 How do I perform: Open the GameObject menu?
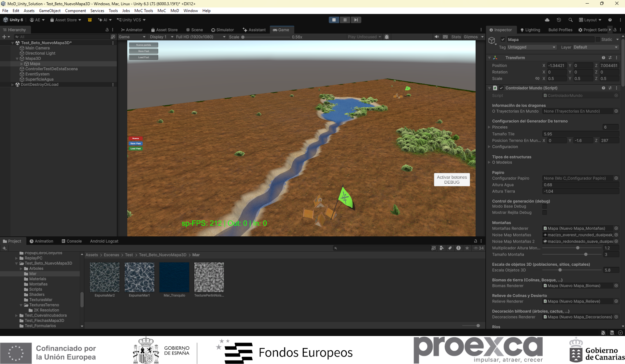pyautogui.click(x=50, y=11)
